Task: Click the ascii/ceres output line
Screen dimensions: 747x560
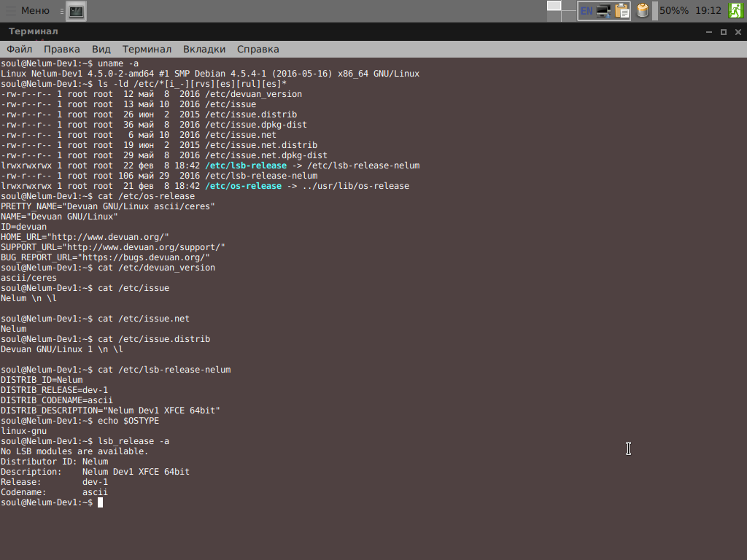Action: (28, 278)
